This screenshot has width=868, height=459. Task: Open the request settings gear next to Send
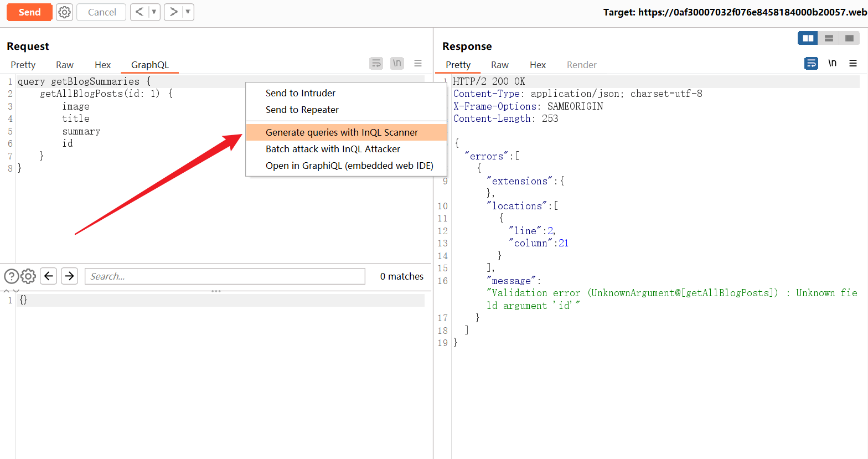[65, 12]
